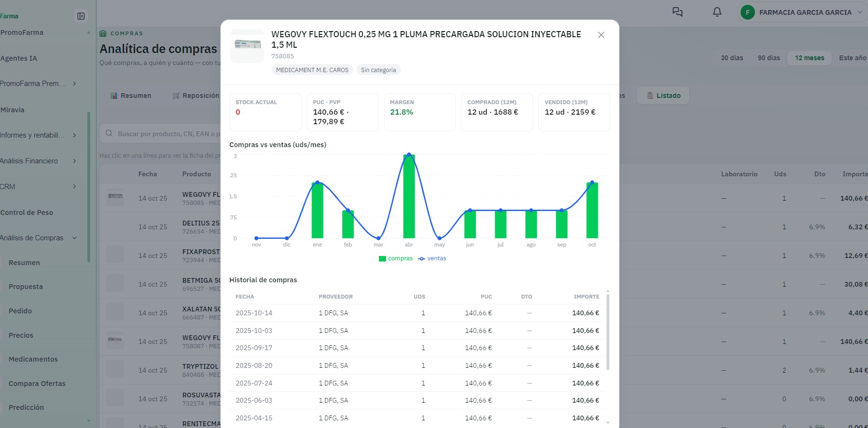Click the Laboratorio column header in background list

pos(739,174)
